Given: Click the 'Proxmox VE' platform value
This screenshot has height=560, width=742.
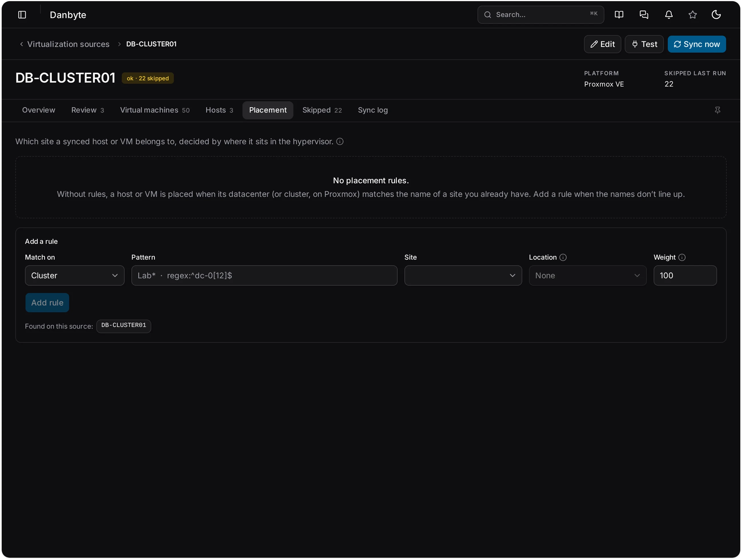Looking at the screenshot, I should coord(604,84).
